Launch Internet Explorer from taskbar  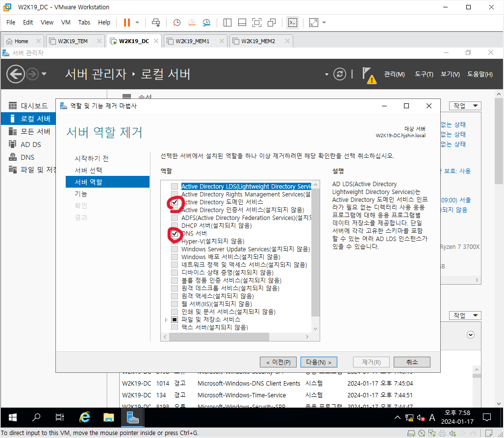[x=84, y=417]
